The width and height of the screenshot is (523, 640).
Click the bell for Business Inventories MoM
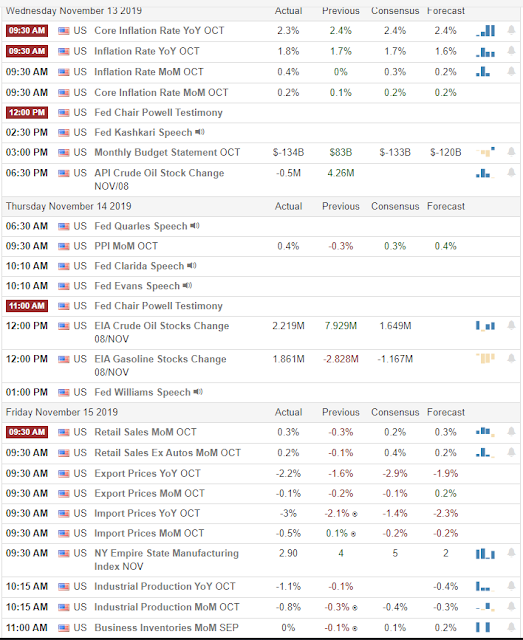tap(511, 627)
